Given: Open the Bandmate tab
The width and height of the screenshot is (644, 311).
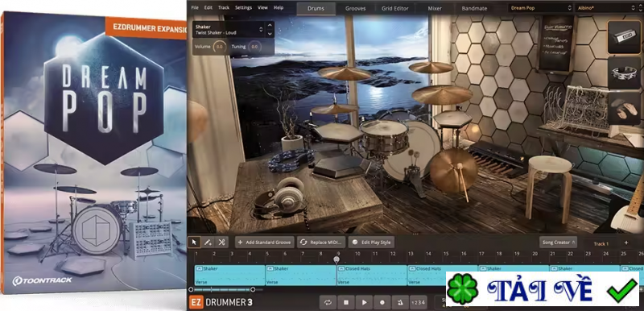Looking at the screenshot, I should coord(474,8).
